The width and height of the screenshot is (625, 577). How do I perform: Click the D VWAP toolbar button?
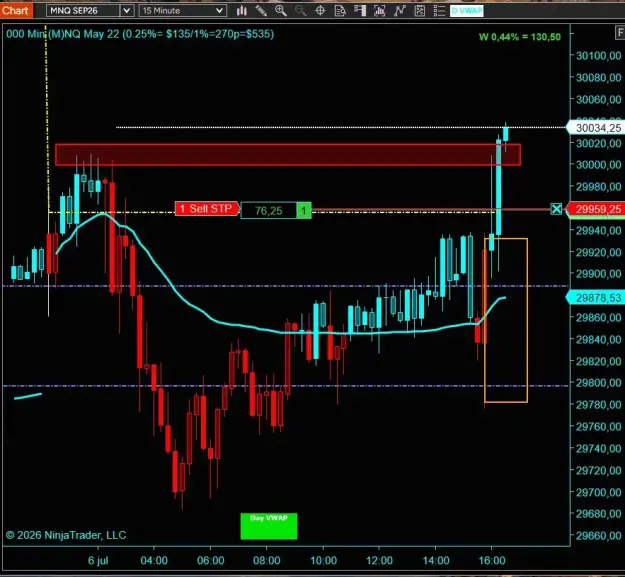click(x=467, y=11)
